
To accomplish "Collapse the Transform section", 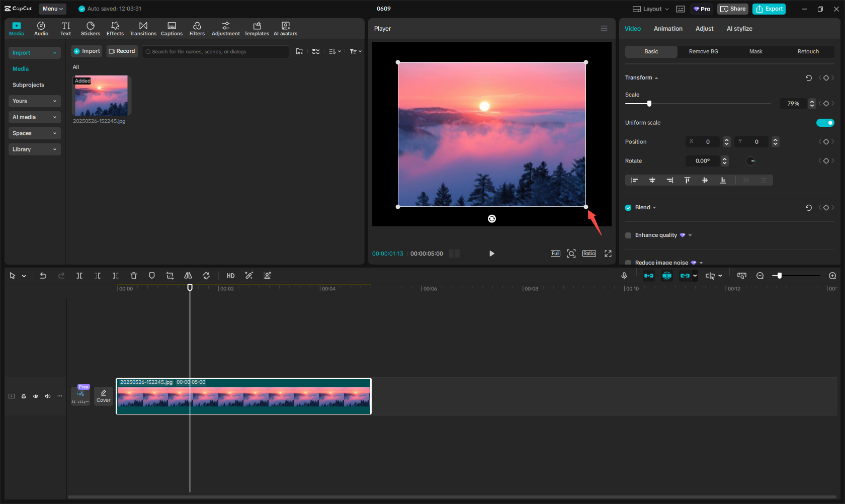I will [x=656, y=77].
